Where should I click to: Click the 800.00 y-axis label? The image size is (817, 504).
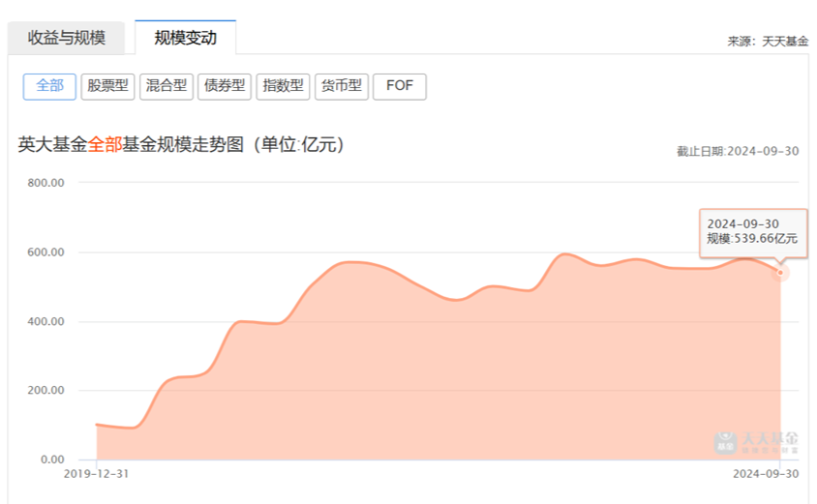pos(45,183)
